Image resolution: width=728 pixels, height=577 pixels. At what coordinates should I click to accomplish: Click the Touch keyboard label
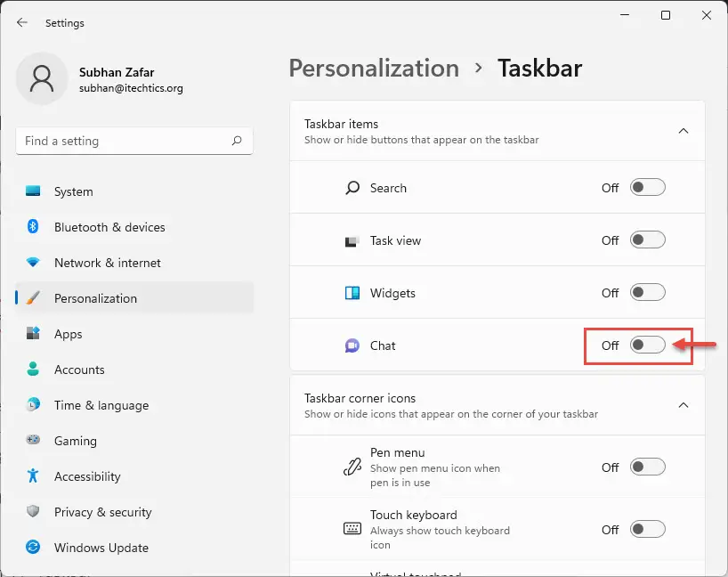414,515
